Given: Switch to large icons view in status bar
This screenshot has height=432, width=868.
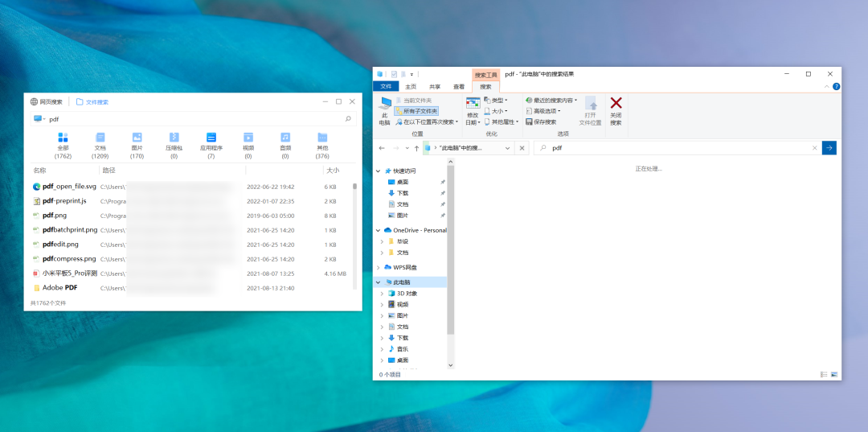Looking at the screenshot, I should [x=834, y=375].
